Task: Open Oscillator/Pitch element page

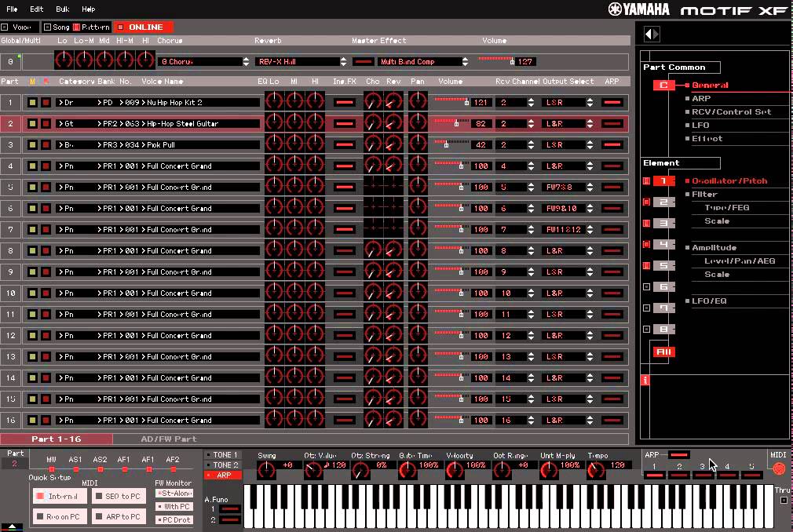Action: [x=729, y=180]
